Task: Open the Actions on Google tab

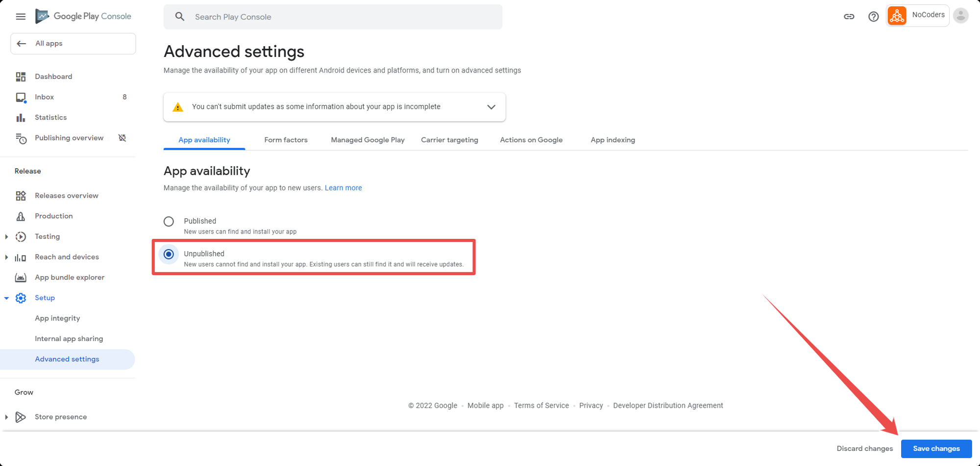Action: click(x=531, y=140)
